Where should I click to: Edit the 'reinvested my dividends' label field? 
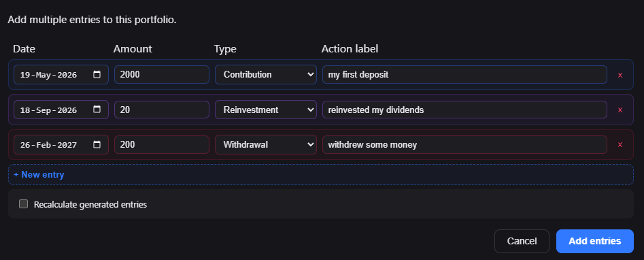[464, 110]
